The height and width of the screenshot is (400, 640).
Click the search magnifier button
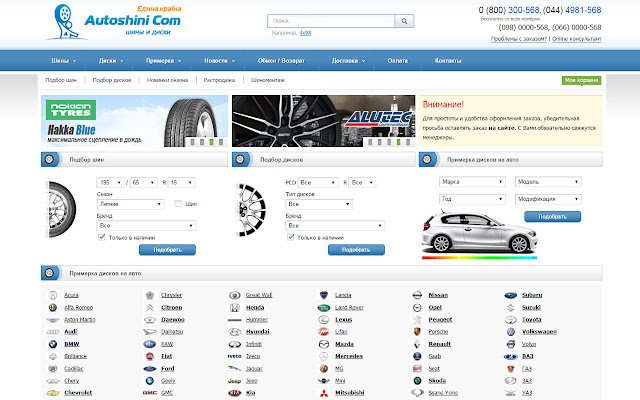(404, 21)
